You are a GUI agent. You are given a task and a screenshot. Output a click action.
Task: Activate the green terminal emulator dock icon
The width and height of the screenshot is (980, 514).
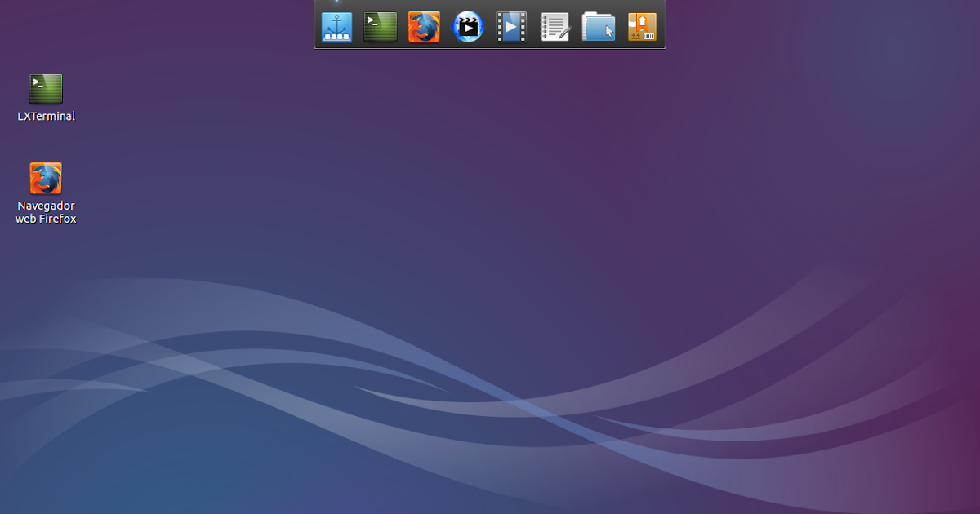point(380,26)
